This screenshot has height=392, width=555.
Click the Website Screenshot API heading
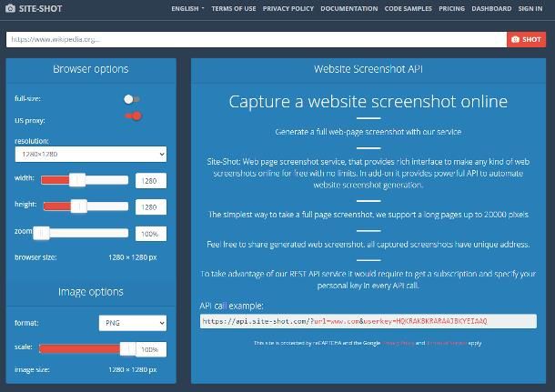coord(368,69)
